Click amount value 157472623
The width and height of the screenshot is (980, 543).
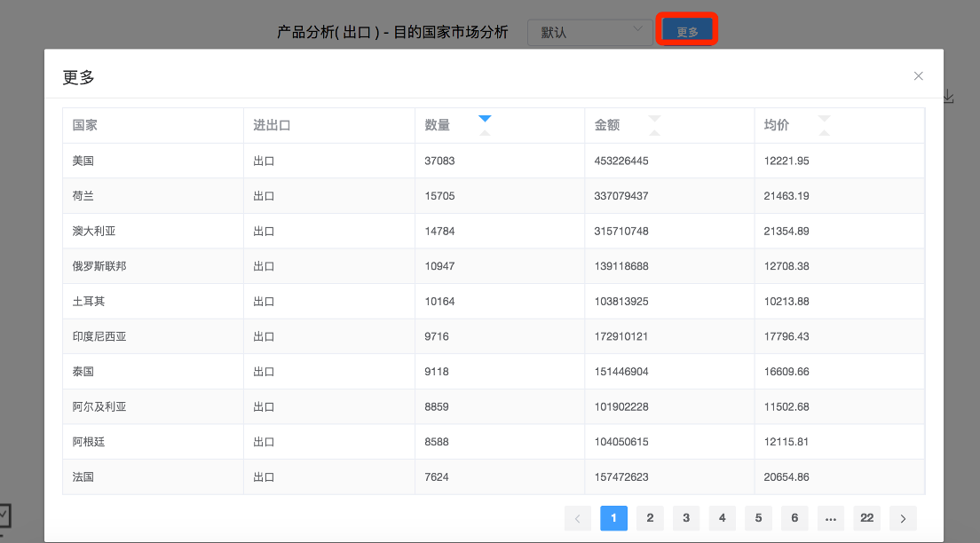621,476
